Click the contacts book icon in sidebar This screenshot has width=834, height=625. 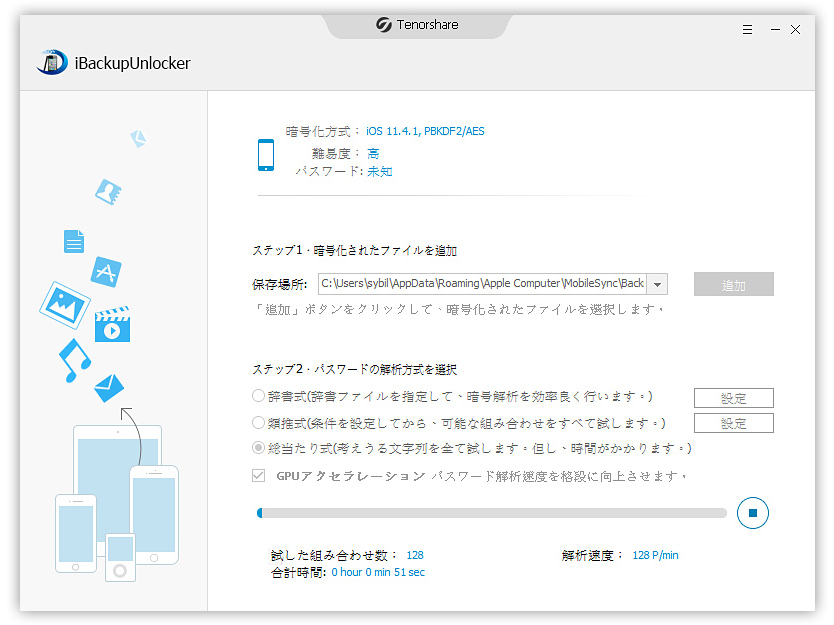[x=109, y=192]
